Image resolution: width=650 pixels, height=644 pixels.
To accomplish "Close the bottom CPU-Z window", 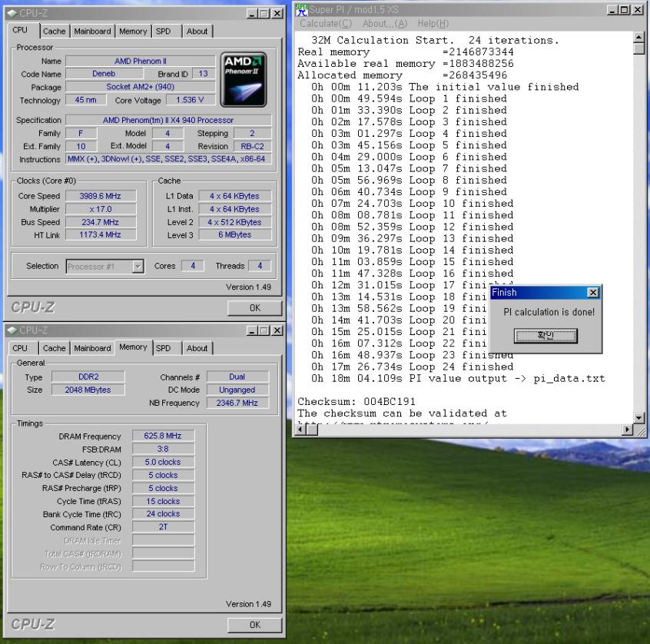I will 277,330.
